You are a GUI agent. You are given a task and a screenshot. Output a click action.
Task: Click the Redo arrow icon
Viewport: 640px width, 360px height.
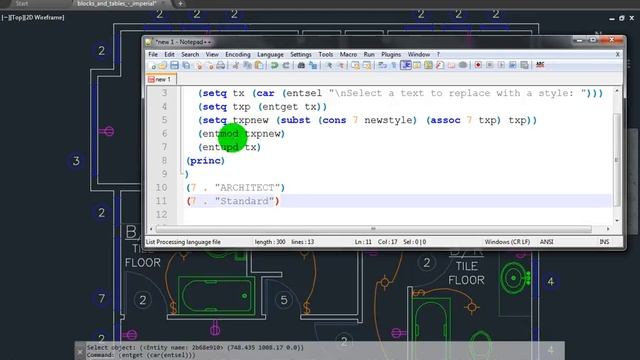point(286,65)
